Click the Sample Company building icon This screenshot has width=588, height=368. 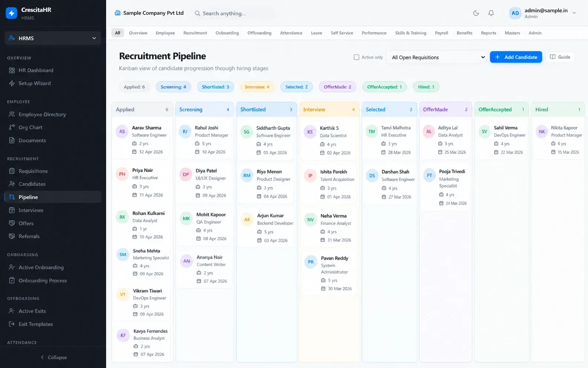click(118, 13)
